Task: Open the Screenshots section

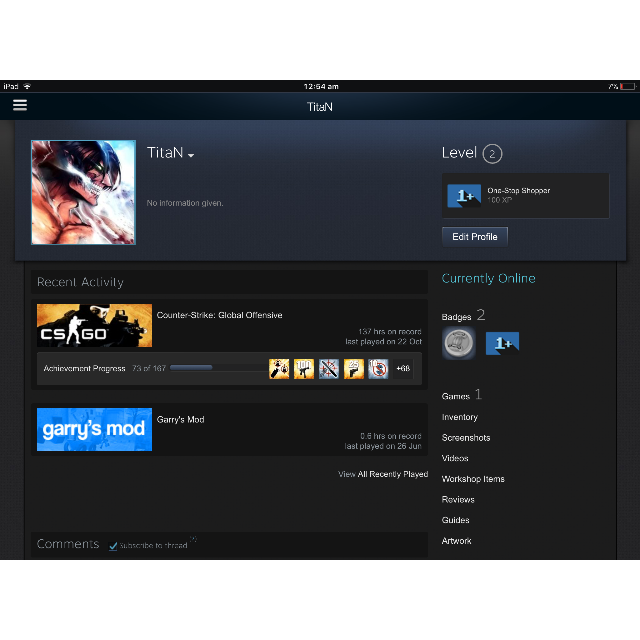Action: (x=466, y=438)
